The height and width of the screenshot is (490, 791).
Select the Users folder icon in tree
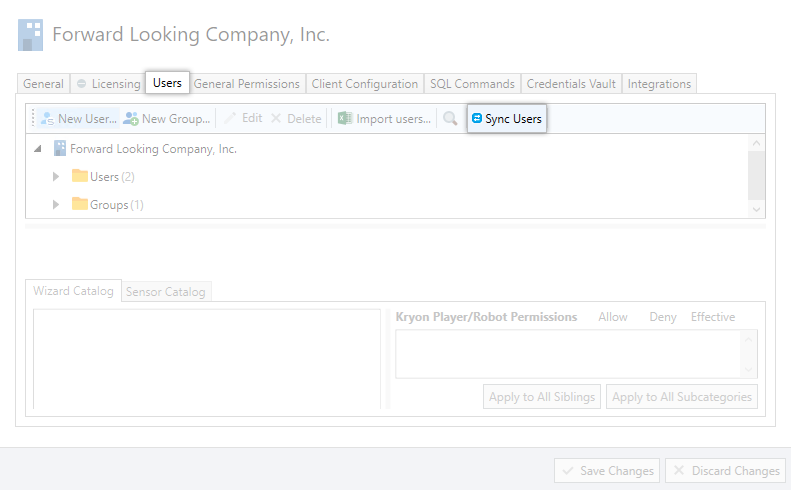point(80,177)
